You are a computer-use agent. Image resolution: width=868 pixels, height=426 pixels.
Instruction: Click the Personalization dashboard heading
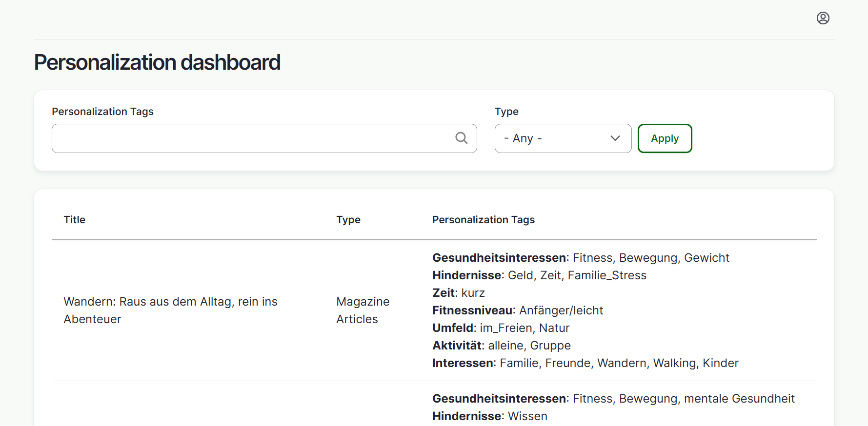(x=157, y=62)
